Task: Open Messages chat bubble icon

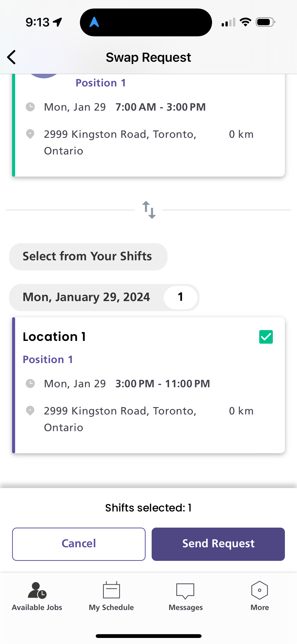Action: (x=185, y=590)
